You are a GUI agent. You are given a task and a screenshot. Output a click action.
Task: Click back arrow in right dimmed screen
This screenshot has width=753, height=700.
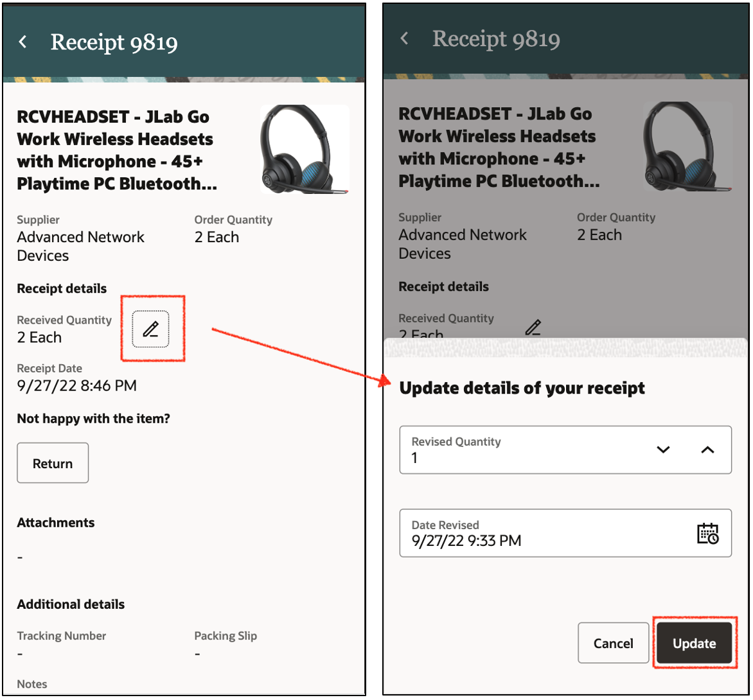coord(404,39)
